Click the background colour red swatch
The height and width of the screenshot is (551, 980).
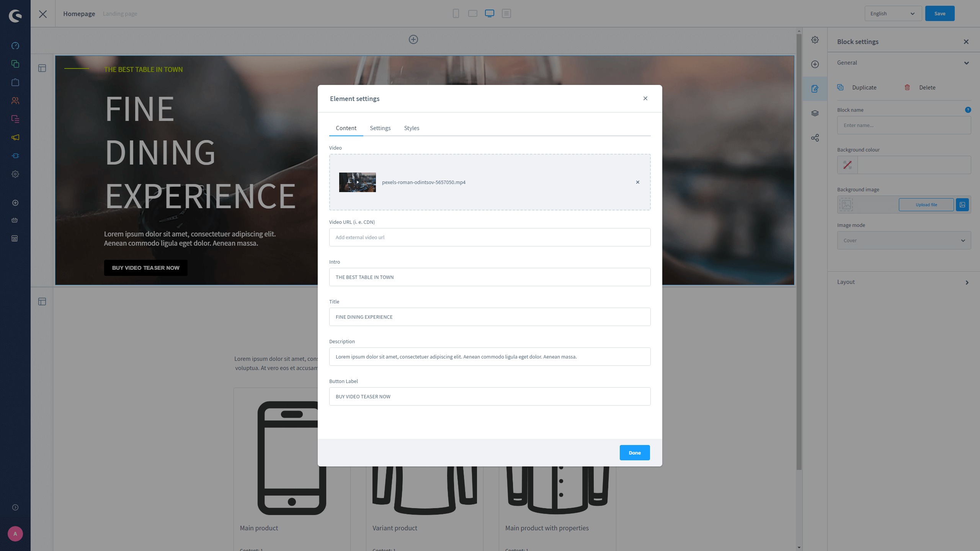pyautogui.click(x=848, y=165)
